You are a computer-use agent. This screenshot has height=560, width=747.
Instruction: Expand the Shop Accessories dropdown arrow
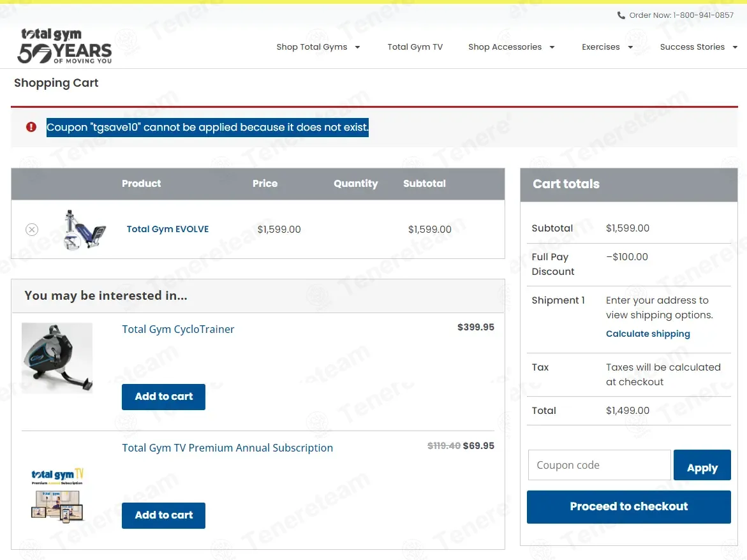pyautogui.click(x=552, y=47)
